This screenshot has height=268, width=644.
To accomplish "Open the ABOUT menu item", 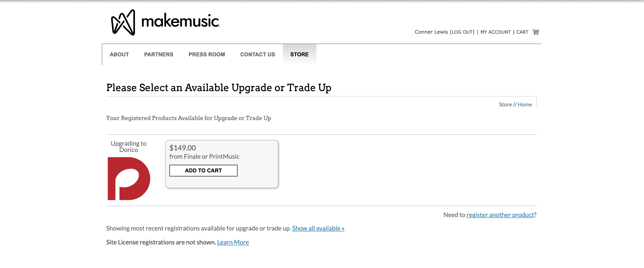I will pos(119,54).
